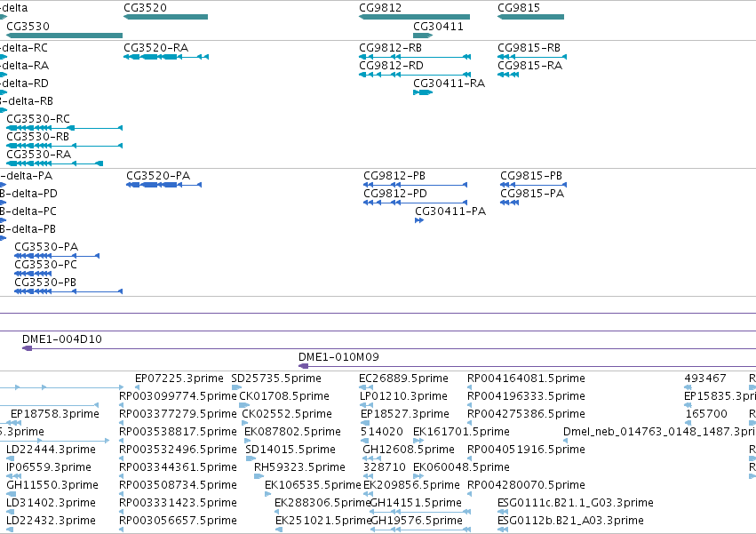Click EST GH12608.5prime
The height and width of the screenshot is (534, 756).
pos(409,450)
